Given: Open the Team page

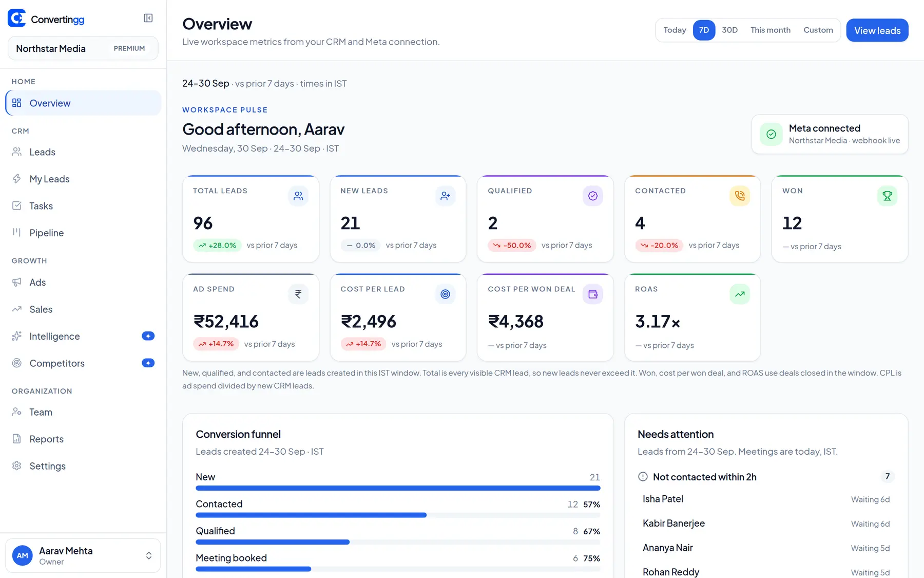Looking at the screenshot, I should pyautogui.click(x=83, y=412).
